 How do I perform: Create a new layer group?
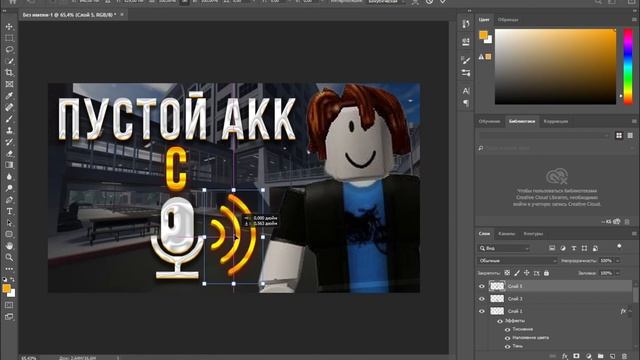[x=600, y=356]
